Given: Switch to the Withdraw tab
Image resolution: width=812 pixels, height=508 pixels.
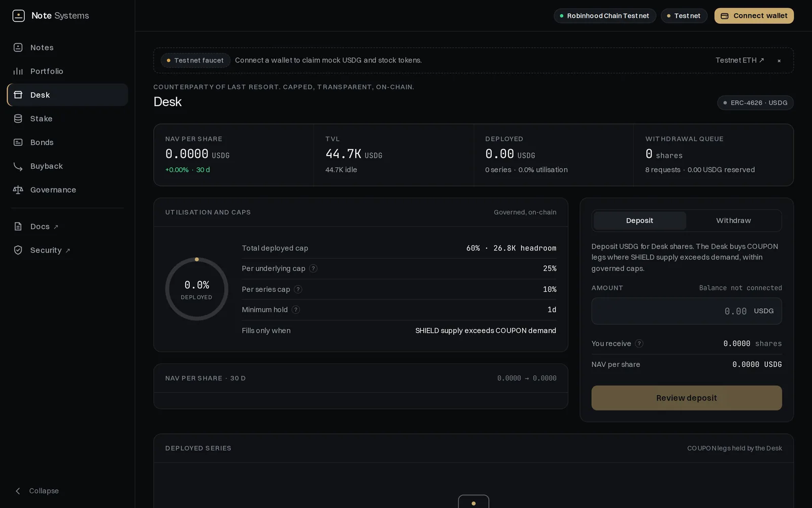Looking at the screenshot, I should coord(733,220).
